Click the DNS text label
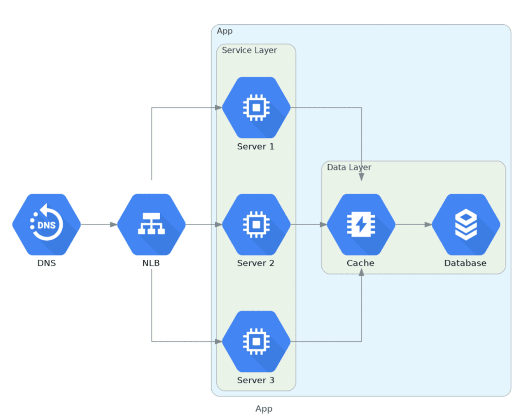The height and width of the screenshot is (419, 532). 46,263
